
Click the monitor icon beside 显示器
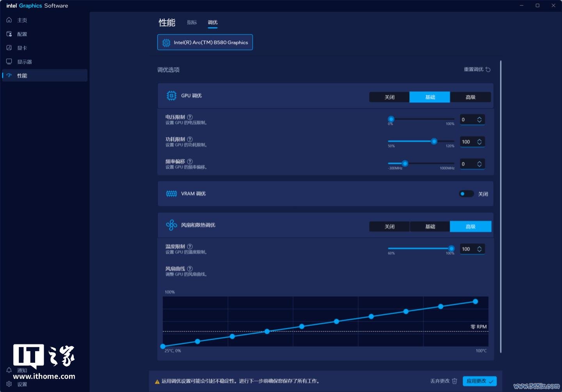pyautogui.click(x=9, y=62)
